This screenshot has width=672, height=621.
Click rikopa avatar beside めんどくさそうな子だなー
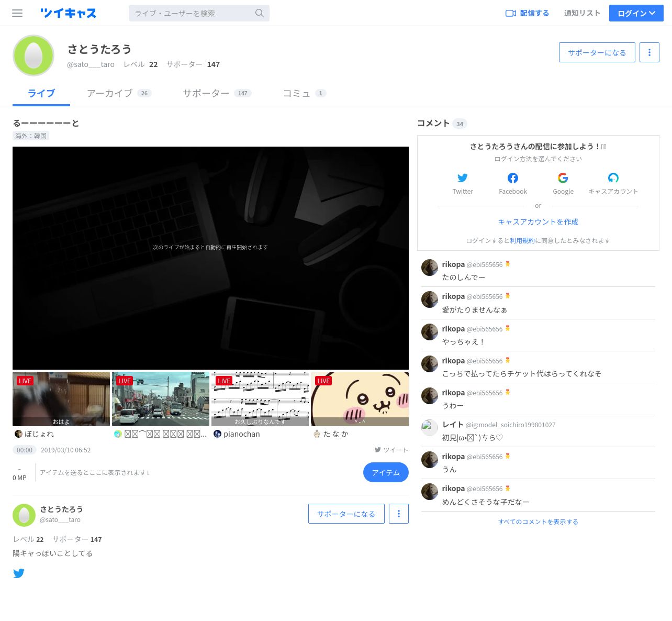[x=430, y=492]
